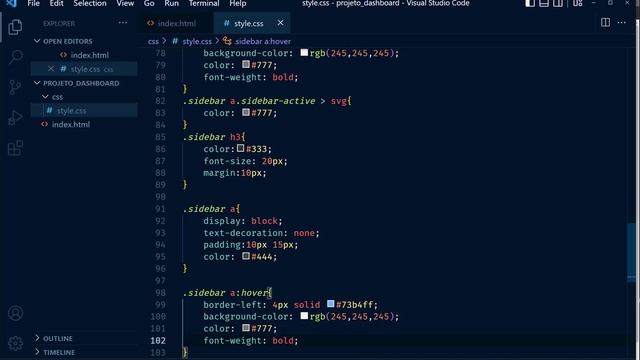The height and width of the screenshot is (360, 640).
Task: Click the style.css breadcrumb segment
Action: point(197,41)
